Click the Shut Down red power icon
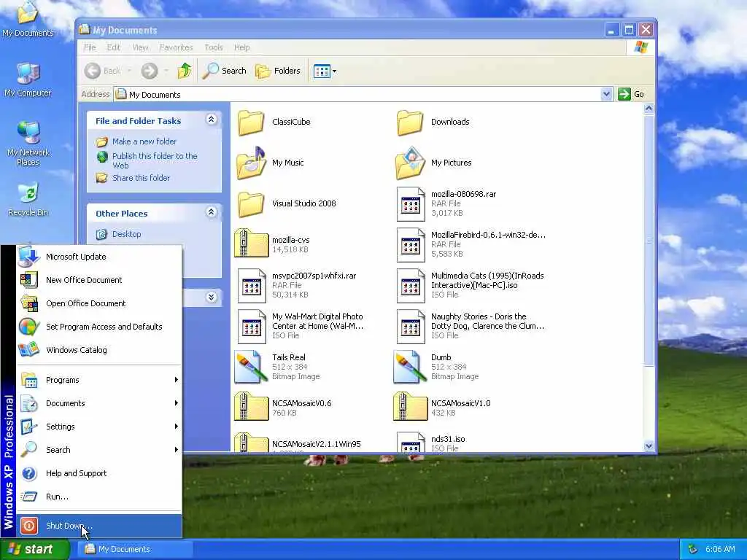Viewport: 747px width, 560px height. click(29, 526)
